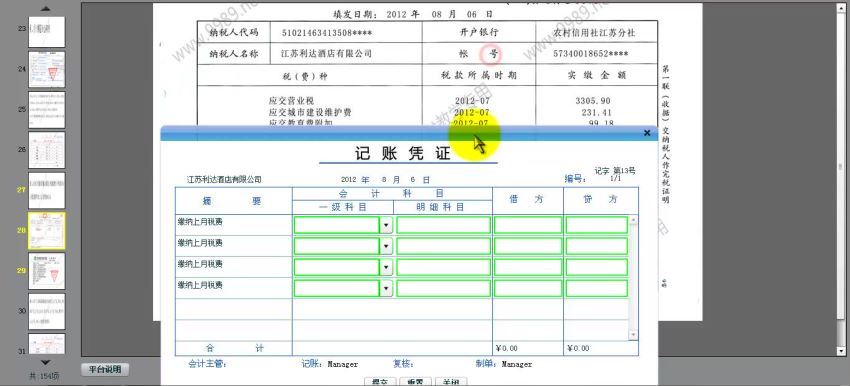Click the 借方 total ¥0.00
This screenshot has width=850, height=386.
[x=506, y=349]
